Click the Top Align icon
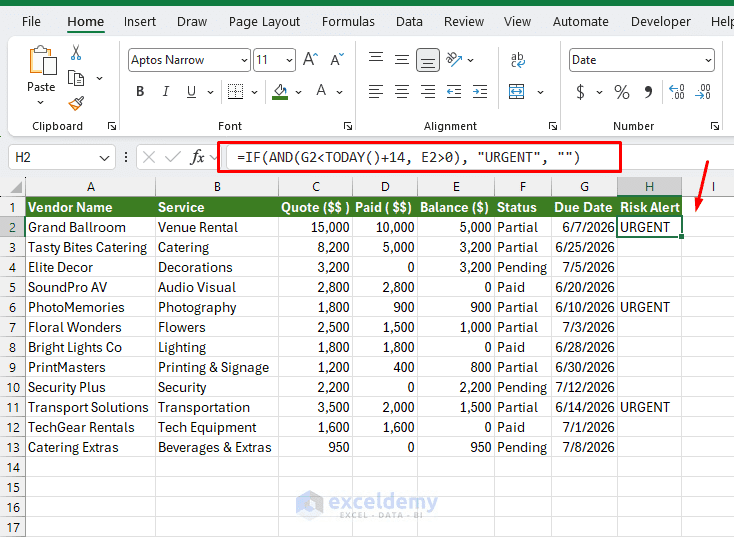The width and height of the screenshot is (734, 537). coord(376,59)
